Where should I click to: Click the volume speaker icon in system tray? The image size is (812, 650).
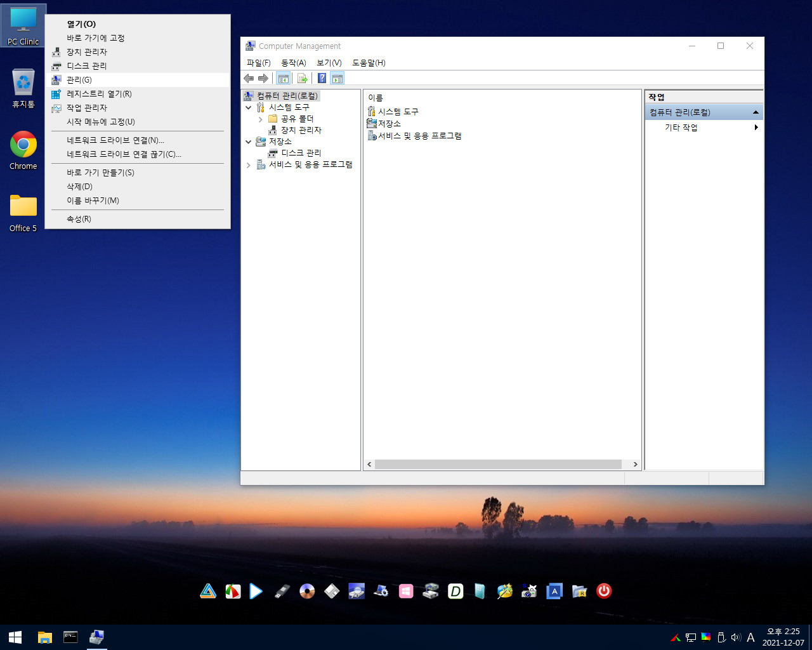(736, 637)
